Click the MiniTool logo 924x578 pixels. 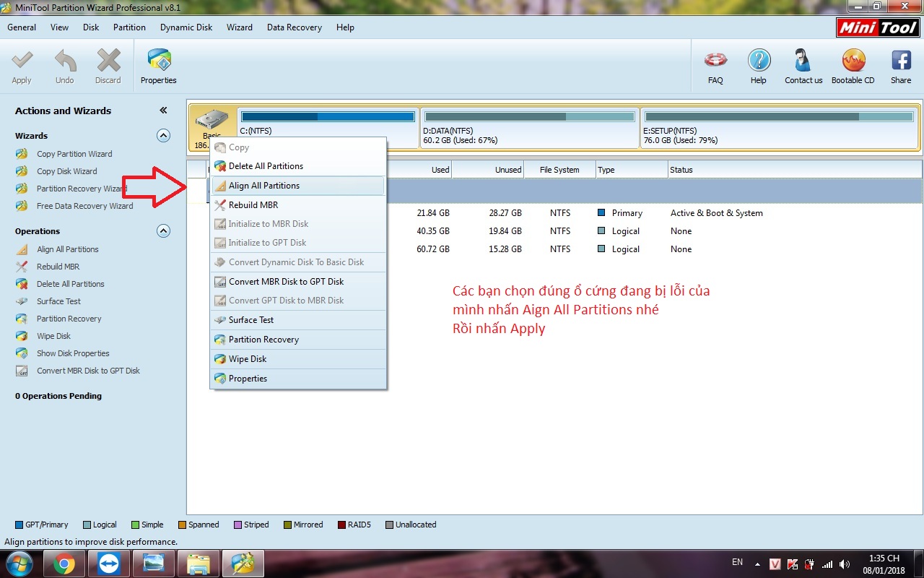coord(878,27)
